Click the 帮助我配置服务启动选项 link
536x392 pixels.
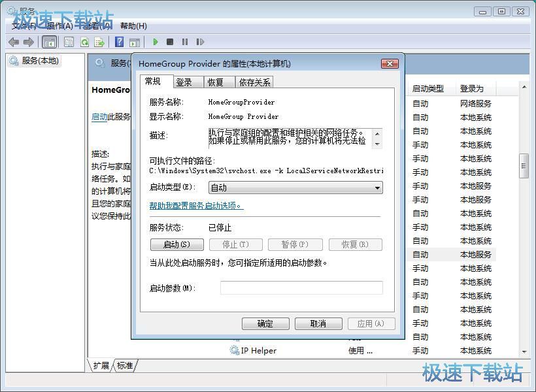[x=196, y=205]
